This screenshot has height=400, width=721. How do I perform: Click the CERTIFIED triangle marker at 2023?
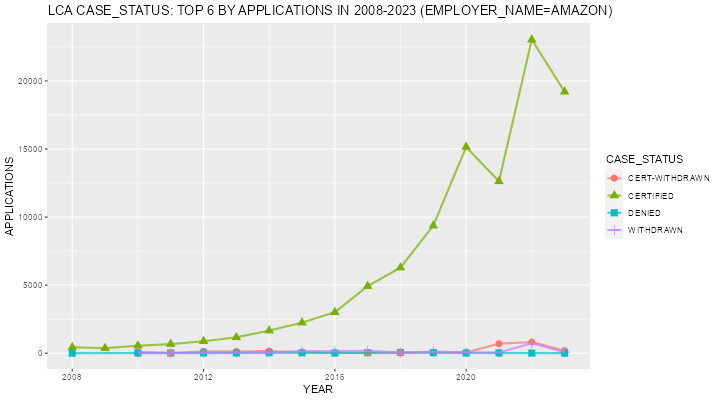coord(565,91)
